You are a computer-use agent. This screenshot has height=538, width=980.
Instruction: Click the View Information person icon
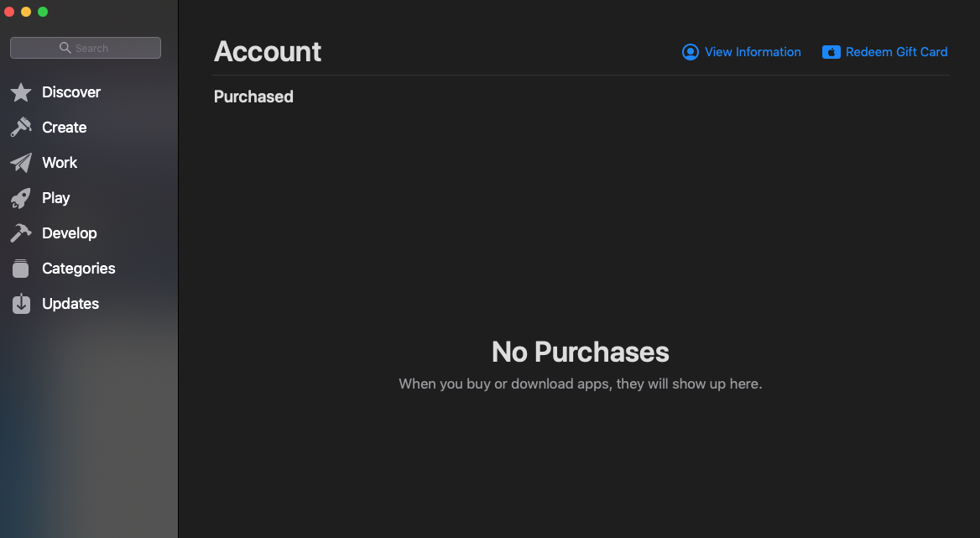click(x=691, y=52)
